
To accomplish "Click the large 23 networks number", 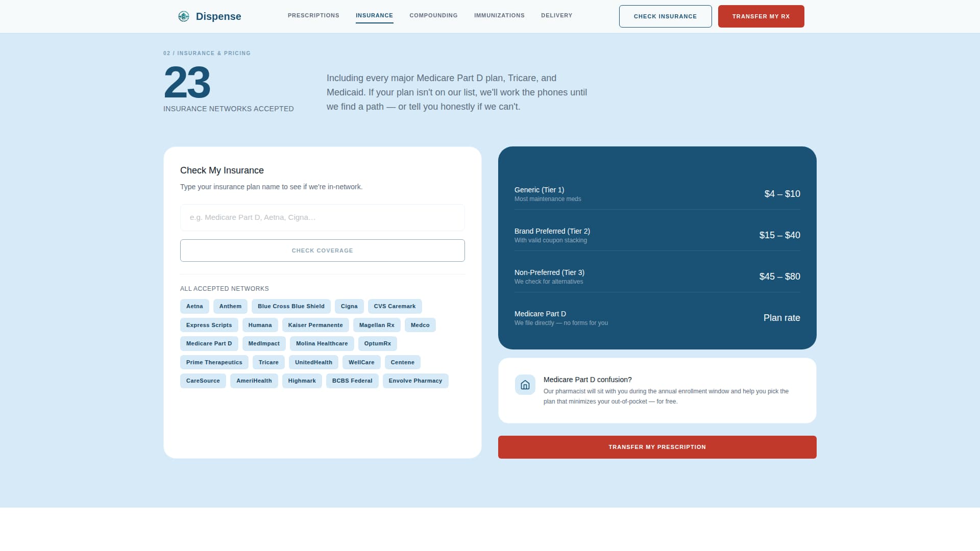I will [x=187, y=83].
